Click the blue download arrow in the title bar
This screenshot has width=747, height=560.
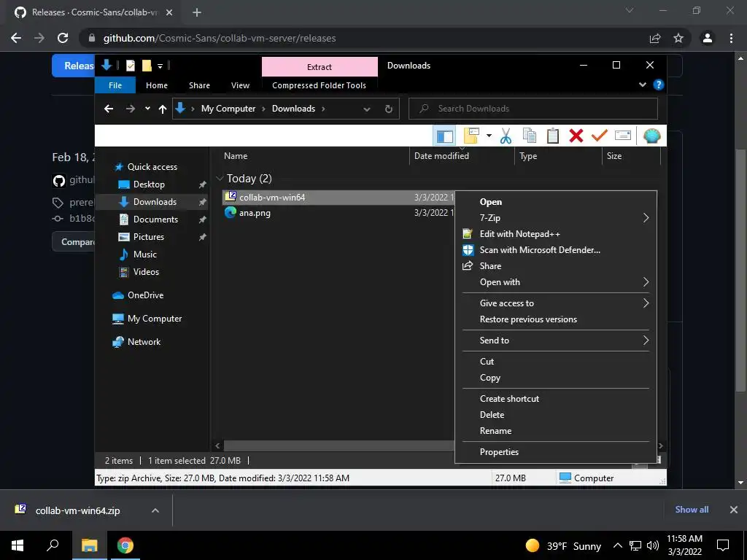tap(107, 65)
